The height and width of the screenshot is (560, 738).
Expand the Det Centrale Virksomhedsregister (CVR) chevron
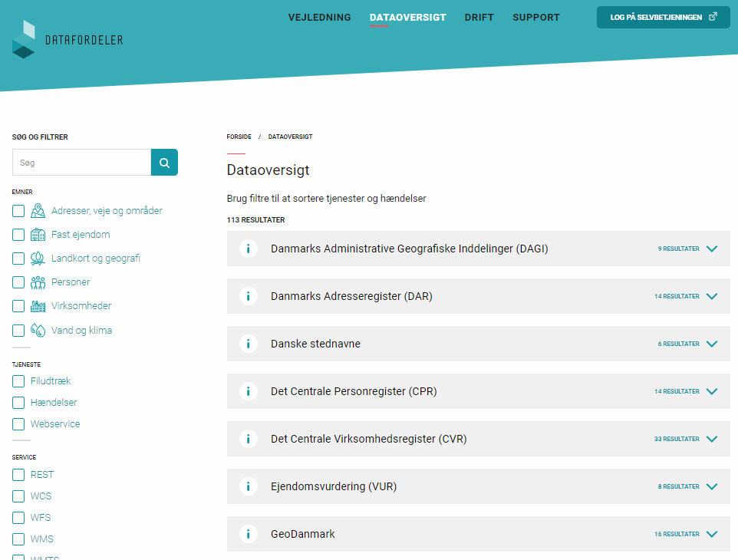click(x=711, y=439)
